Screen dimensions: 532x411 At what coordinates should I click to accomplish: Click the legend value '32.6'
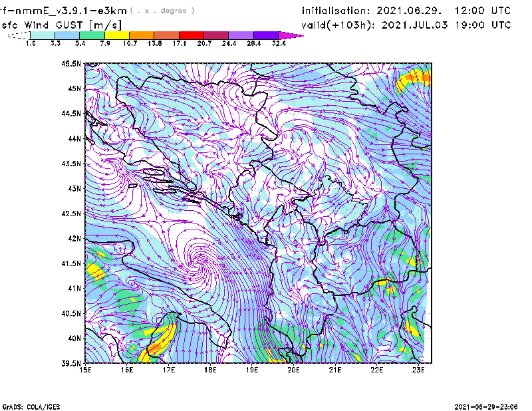[279, 43]
